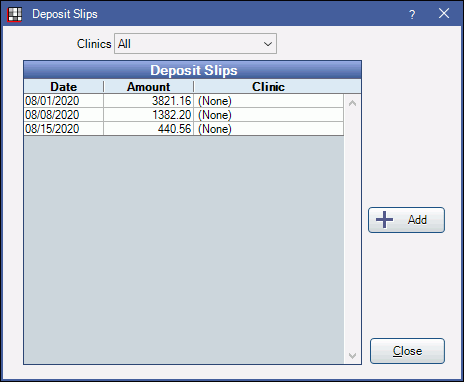Screen dimensions: 464x384
Task: Click the Open Dental app icon in title bar
Action: 15,14
